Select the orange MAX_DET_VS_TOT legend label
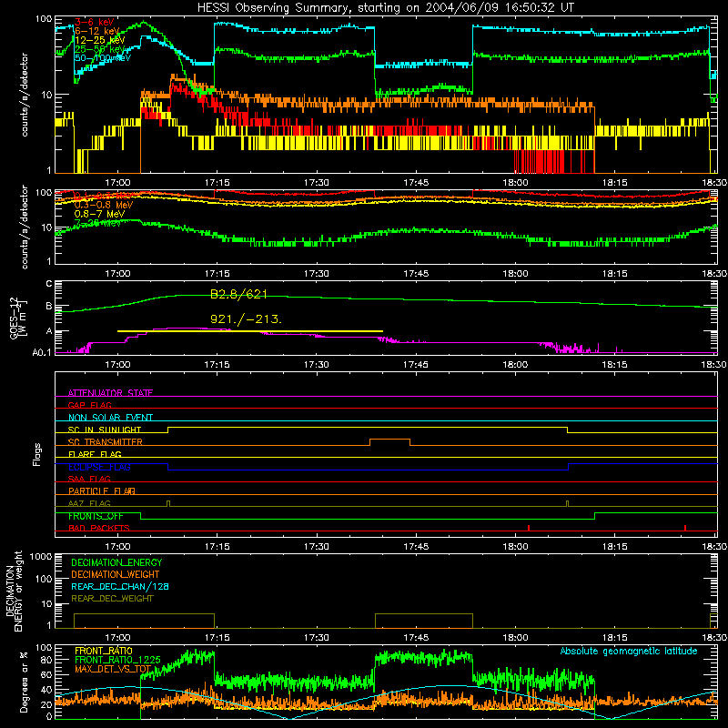Screen dimensions: 728x728 point(113,669)
